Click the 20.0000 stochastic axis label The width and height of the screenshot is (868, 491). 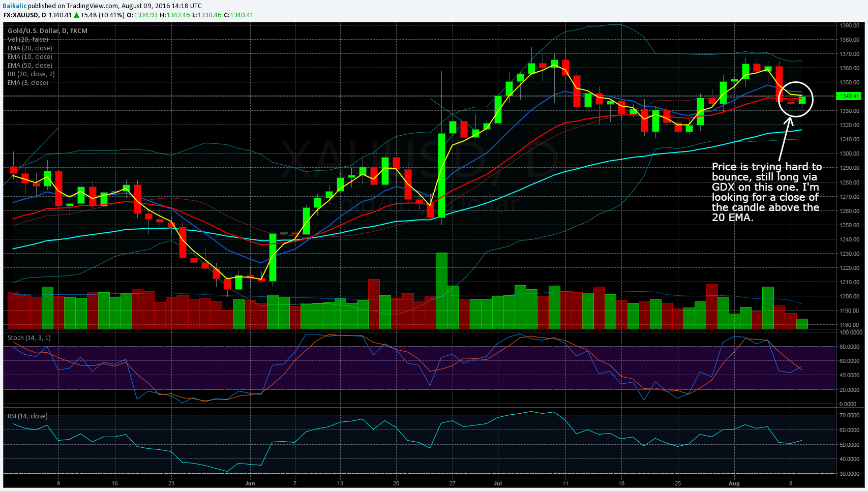pyautogui.click(x=851, y=390)
